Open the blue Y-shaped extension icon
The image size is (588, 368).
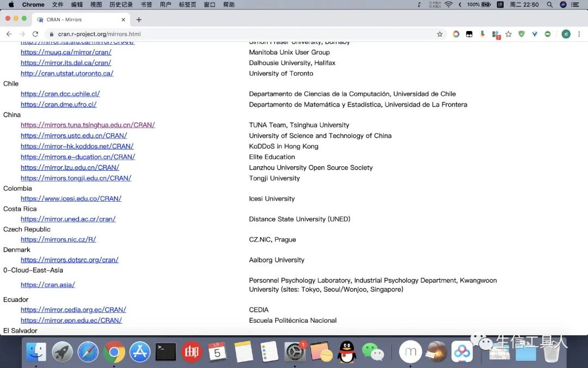pos(535,34)
